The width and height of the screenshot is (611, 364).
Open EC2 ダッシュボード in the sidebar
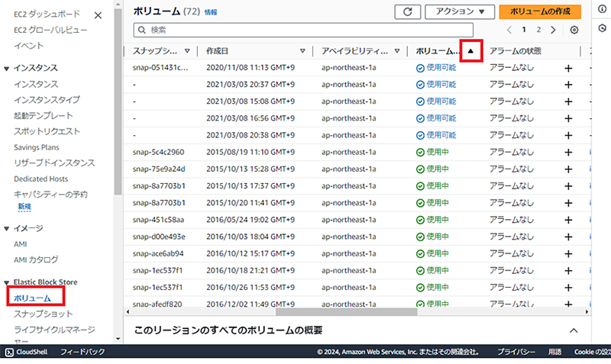point(47,14)
